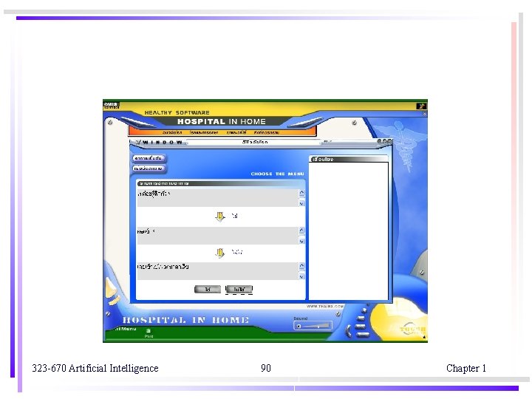
Task: Click the small round dot above the bar buttons
Action: click(x=364, y=310)
